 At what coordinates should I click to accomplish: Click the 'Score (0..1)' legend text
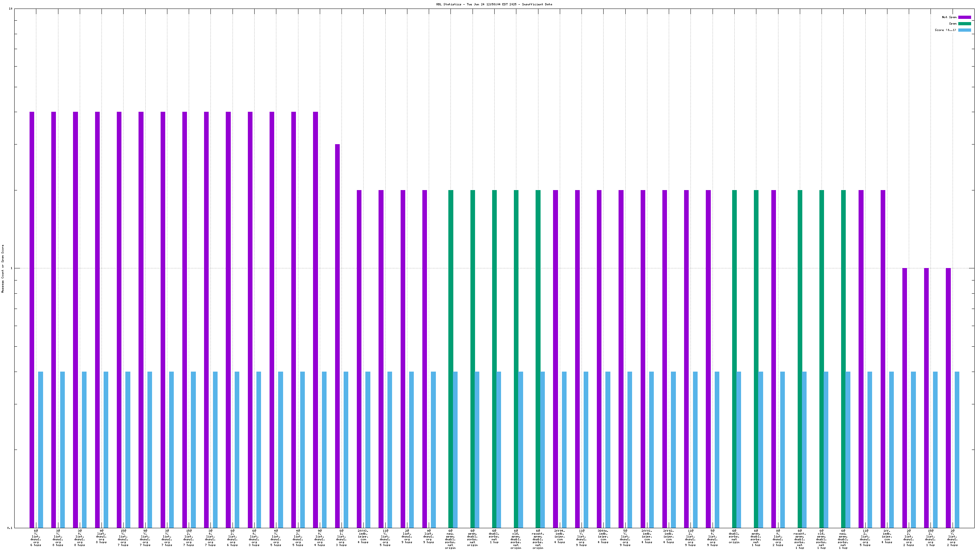point(945,30)
